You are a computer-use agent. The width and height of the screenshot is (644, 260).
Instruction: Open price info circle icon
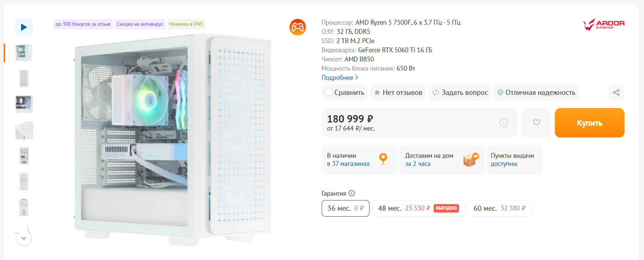coord(504,123)
